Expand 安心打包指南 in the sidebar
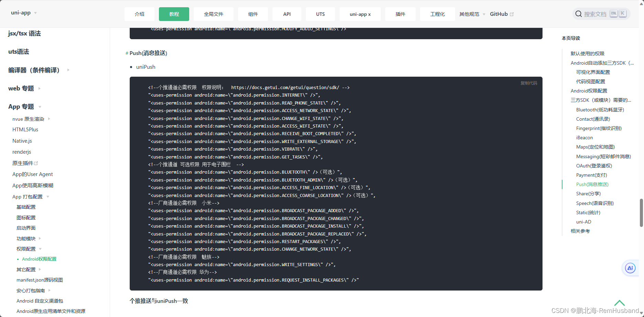Image resolution: width=644 pixels, height=317 pixels. tap(49, 290)
